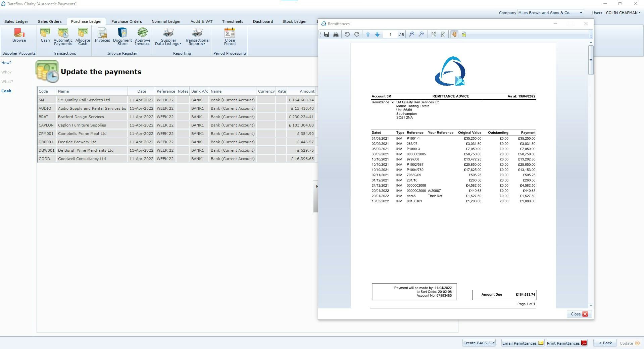Switch to the Timesheets tab
Screen dimensions: 644x349
(x=233, y=21)
